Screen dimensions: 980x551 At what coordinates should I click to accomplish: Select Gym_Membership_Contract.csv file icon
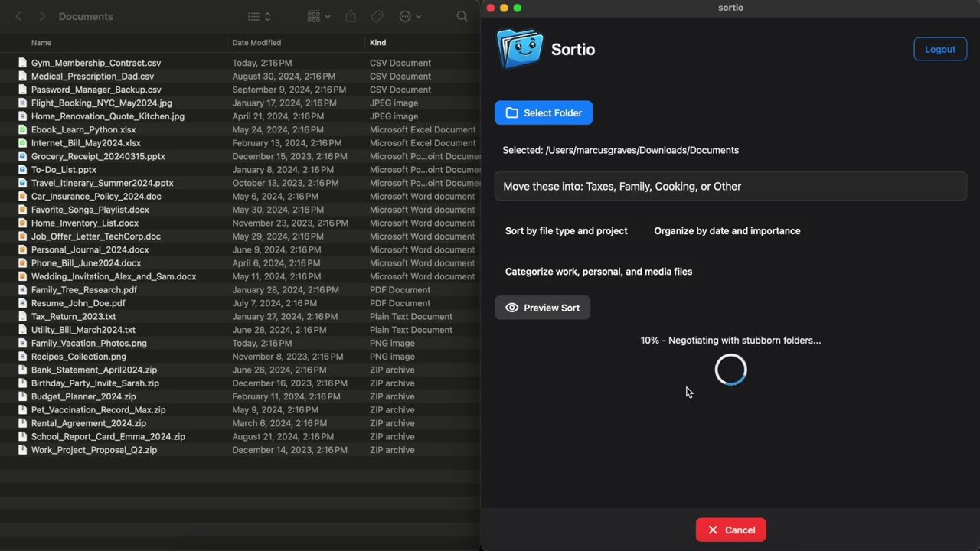[x=23, y=63]
